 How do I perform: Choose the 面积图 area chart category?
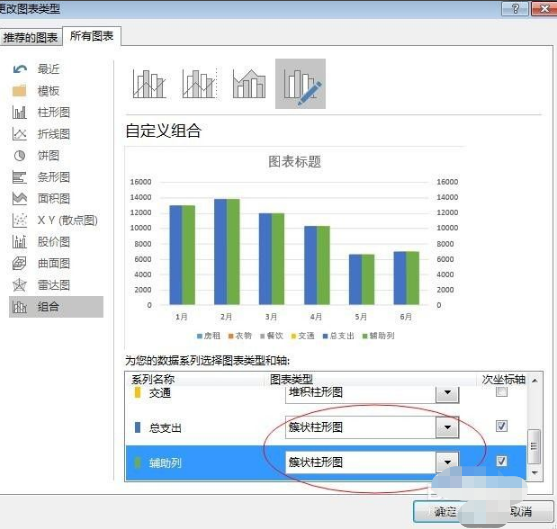tap(53, 199)
